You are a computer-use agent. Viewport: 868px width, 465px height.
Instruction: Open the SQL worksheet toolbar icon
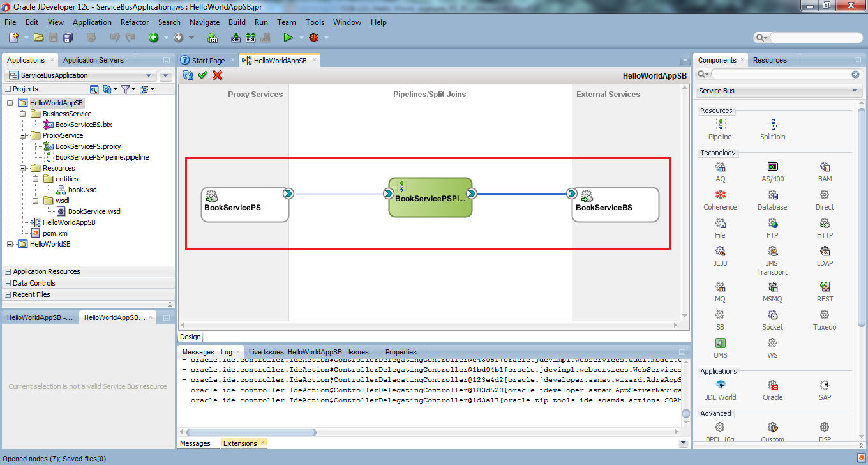pos(213,38)
